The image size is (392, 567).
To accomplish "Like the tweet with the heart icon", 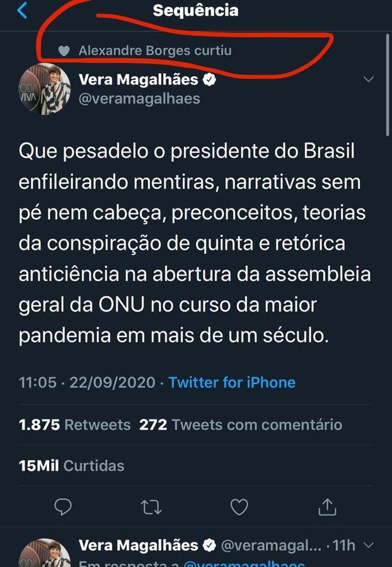I will [239, 506].
